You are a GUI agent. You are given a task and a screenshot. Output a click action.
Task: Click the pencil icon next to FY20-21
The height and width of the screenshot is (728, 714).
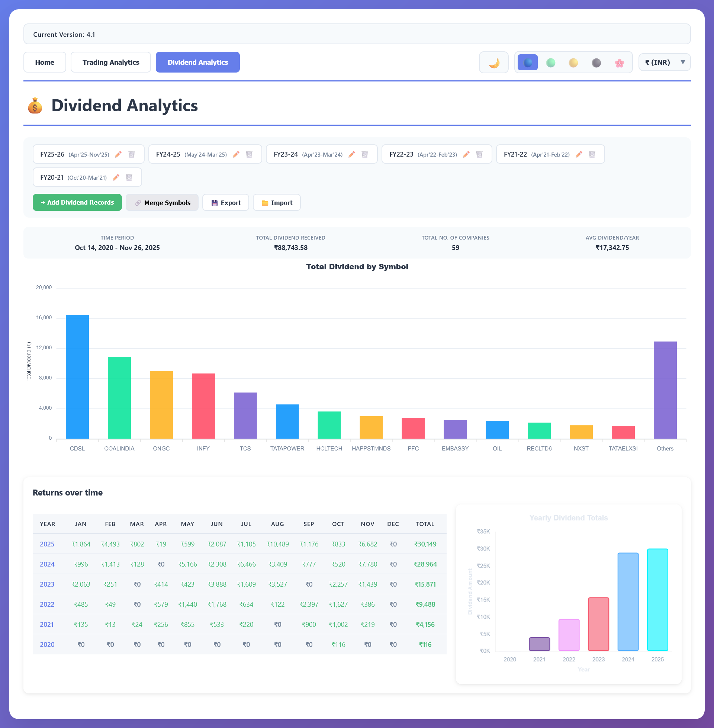point(116,177)
